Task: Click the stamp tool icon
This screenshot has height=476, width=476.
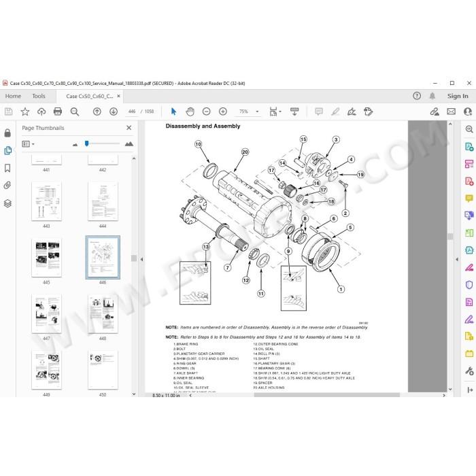Action: point(369,112)
